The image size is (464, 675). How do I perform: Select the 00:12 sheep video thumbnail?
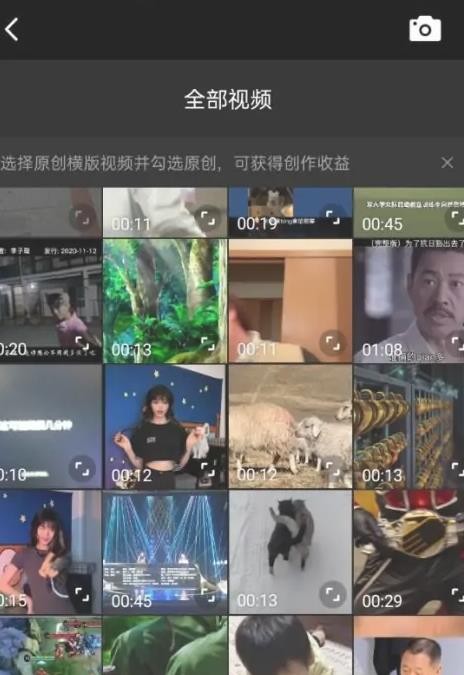(x=290, y=427)
